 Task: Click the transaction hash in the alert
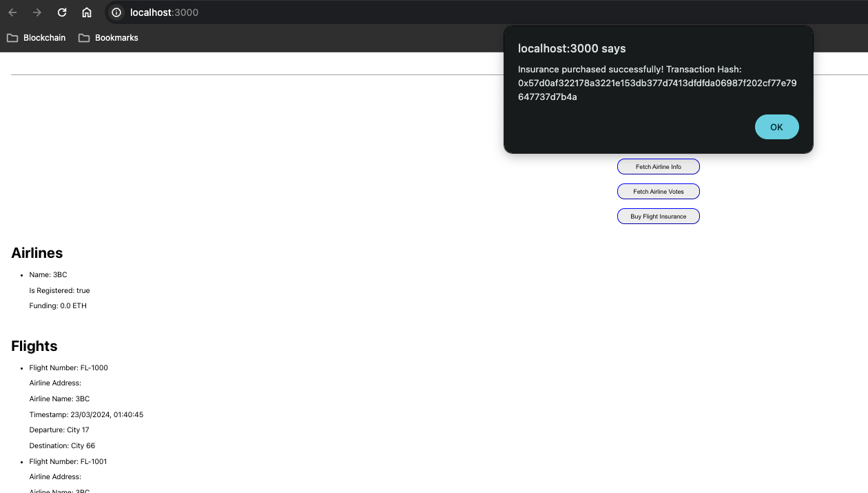coord(657,90)
